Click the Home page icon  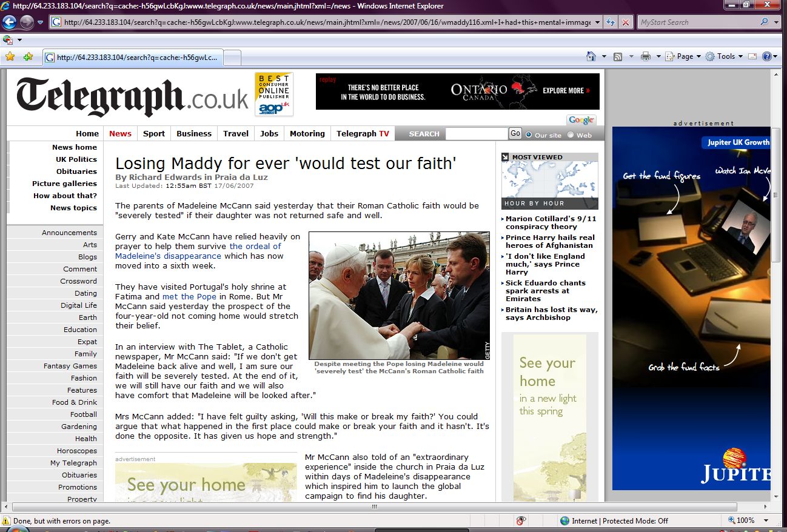coord(591,56)
